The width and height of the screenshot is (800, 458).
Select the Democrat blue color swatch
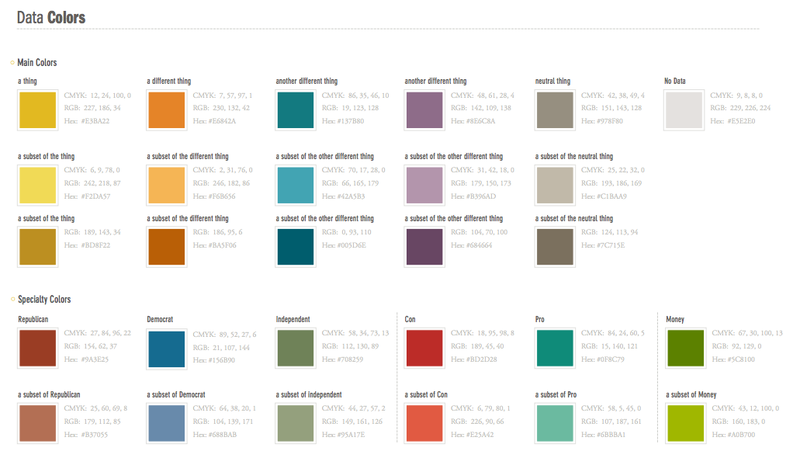pos(166,347)
